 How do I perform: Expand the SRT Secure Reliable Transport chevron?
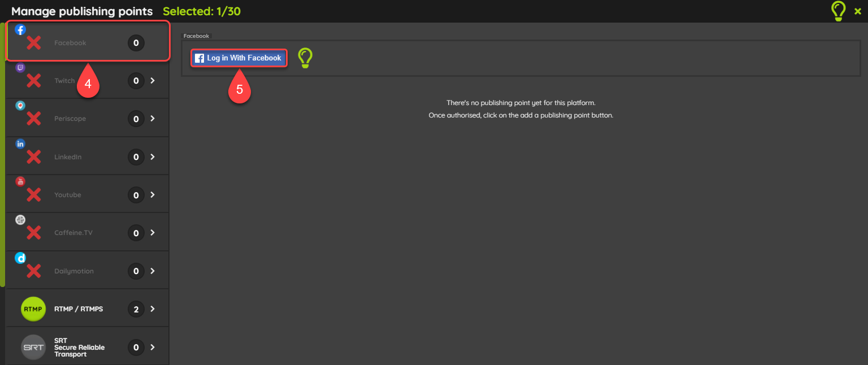point(152,347)
